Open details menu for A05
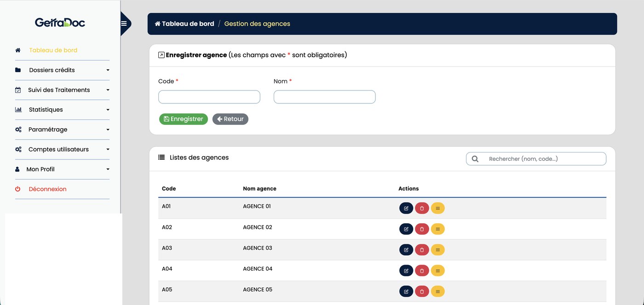The image size is (644, 305). tap(438, 292)
